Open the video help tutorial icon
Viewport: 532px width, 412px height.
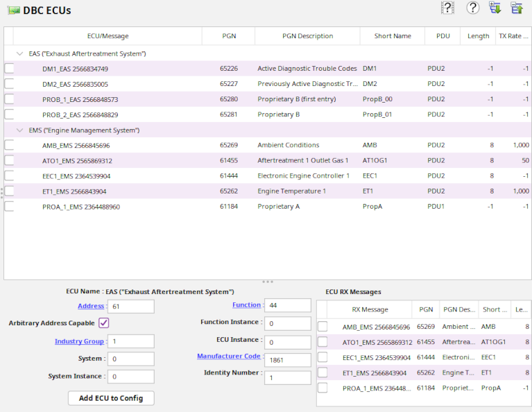(x=448, y=8)
